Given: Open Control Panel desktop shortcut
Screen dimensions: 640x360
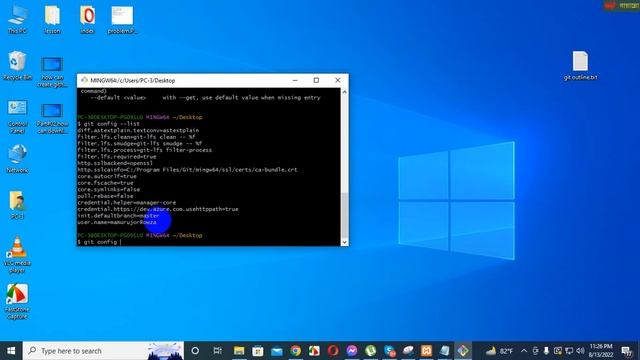Looking at the screenshot, I should pos(17,116).
